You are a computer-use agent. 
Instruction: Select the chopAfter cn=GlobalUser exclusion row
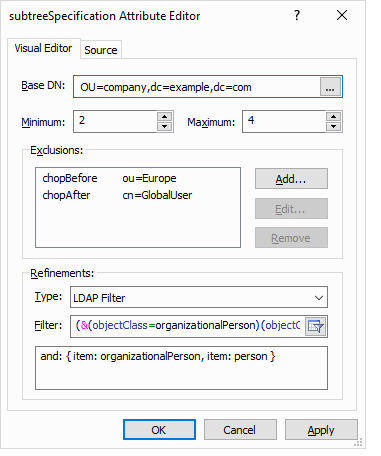pyautogui.click(x=138, y=195)
